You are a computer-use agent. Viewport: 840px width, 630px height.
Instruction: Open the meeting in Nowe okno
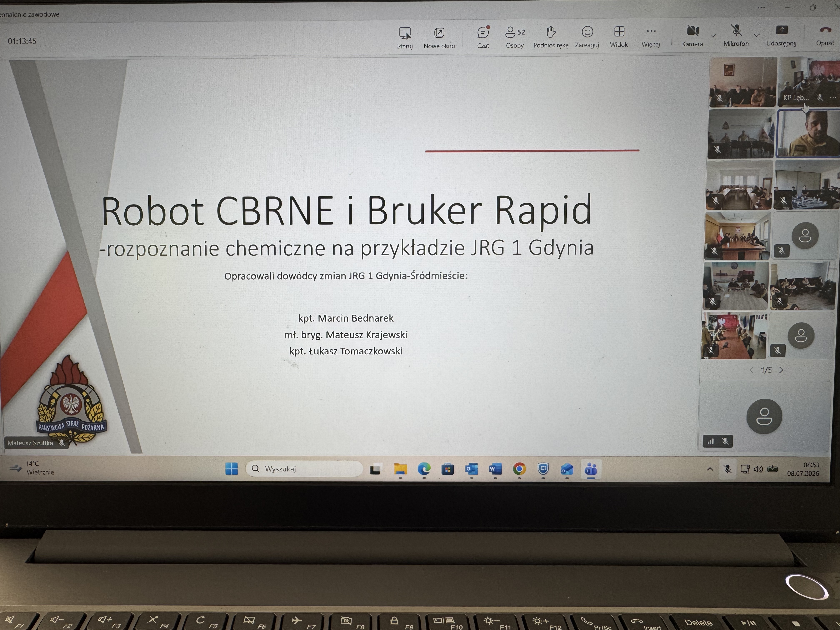click(439, 38)
